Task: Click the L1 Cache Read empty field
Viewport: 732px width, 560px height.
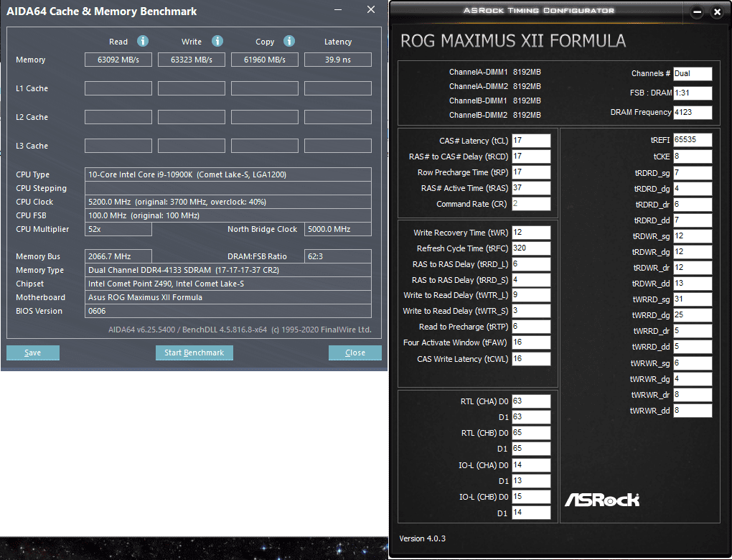Action: coord(118,88)
